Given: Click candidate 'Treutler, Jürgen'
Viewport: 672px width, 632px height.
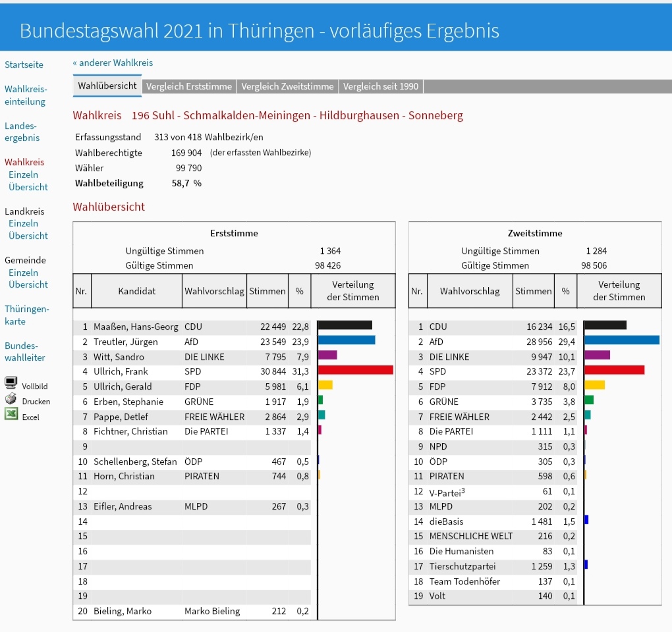Looking at the screenshot, I should tap(126, 342).
